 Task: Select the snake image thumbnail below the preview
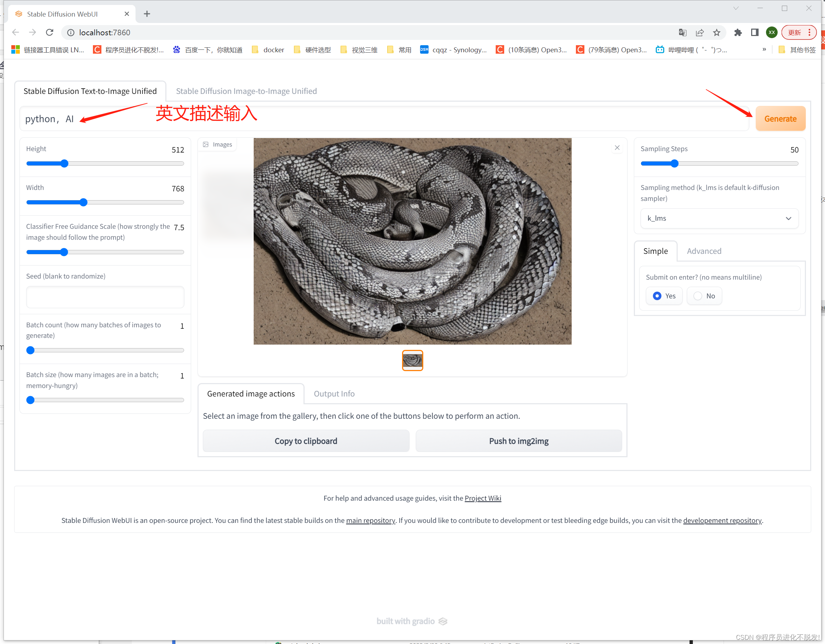click(413, 360)
